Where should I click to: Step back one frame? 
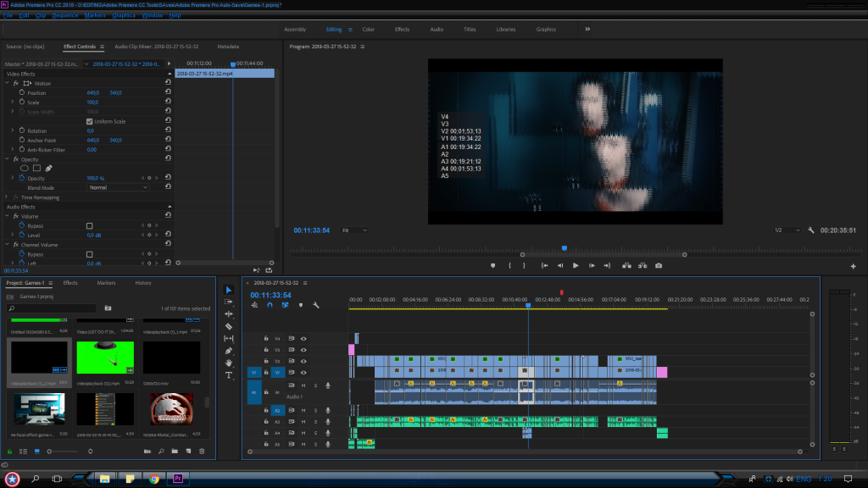click(x=560, y=265)
